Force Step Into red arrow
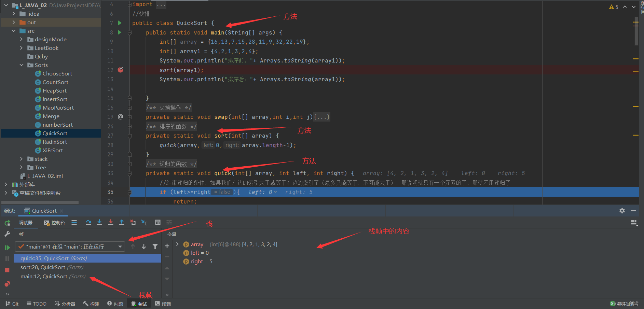644x309 pixels. 110,223
